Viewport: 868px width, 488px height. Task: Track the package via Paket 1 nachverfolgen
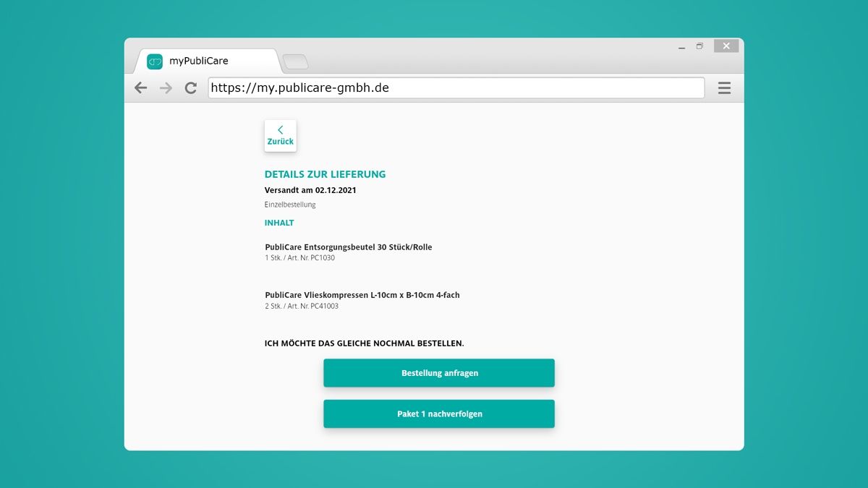(x=439, y=414)
